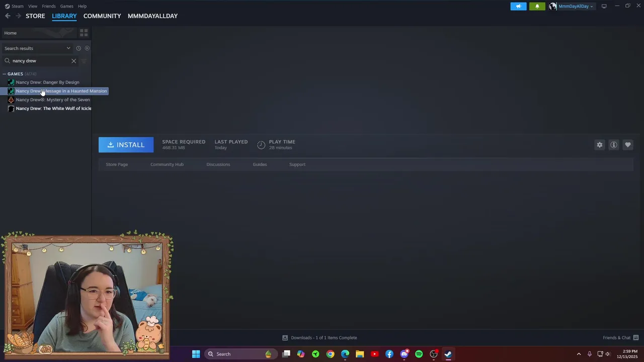Image resolution: width=644 pixels, height=362 pixels.
Task: Open the Guides link
Action: [x=260, y=164]
